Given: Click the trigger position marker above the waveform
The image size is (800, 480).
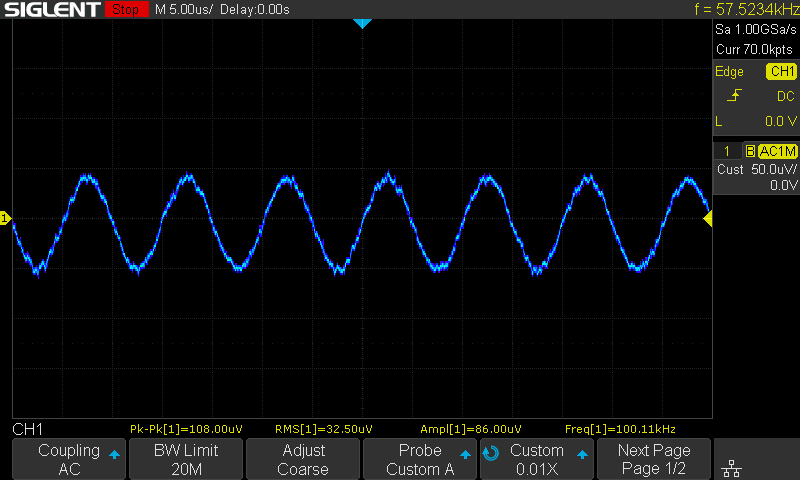Looking at the screenshot, I should coord(362,23).
